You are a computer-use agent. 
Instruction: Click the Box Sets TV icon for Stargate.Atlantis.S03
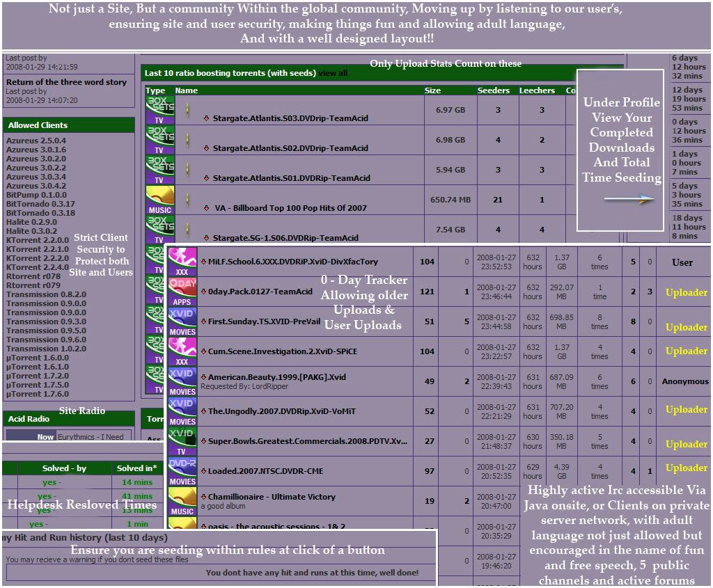pyautogui.click(x=160, y=110)
